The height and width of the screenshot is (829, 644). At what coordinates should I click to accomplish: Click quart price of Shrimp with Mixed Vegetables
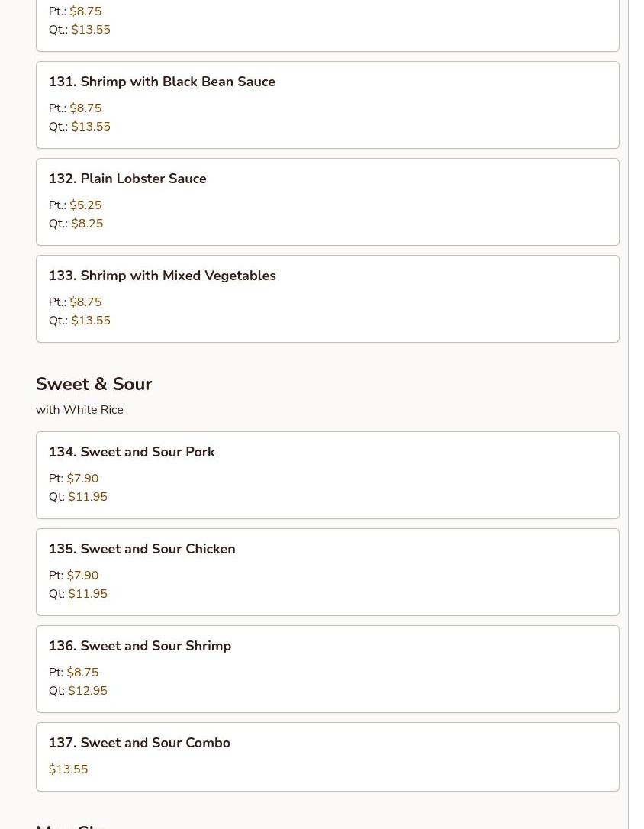pyautogui.click(x=91, y=321)
